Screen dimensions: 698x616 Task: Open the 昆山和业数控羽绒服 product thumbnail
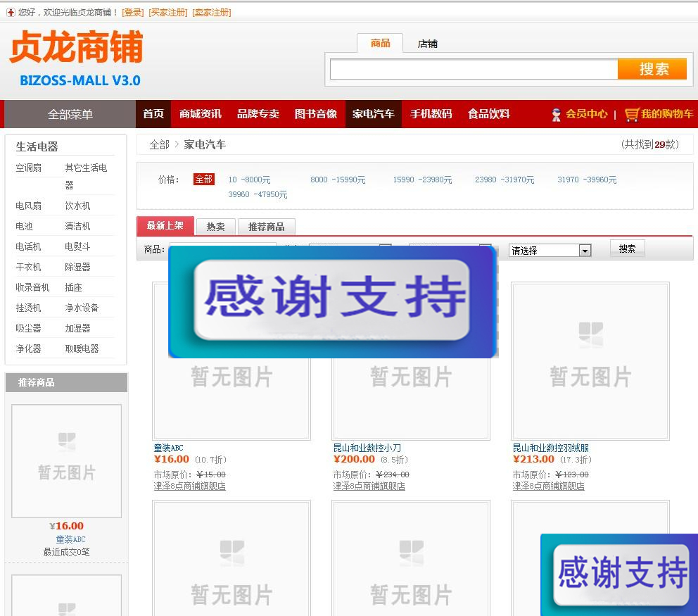(x=590, y=360)
